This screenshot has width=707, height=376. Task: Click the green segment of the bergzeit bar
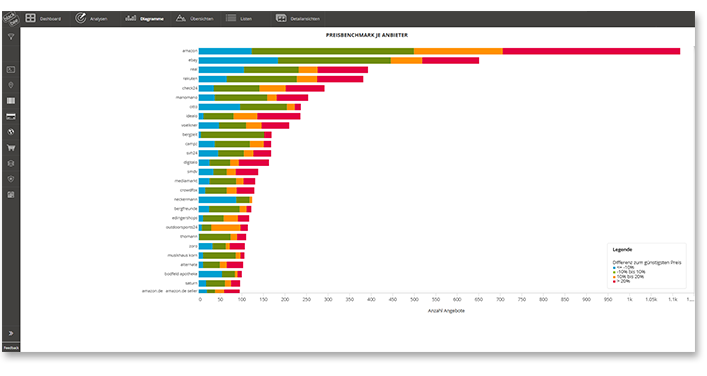point(233,135)
